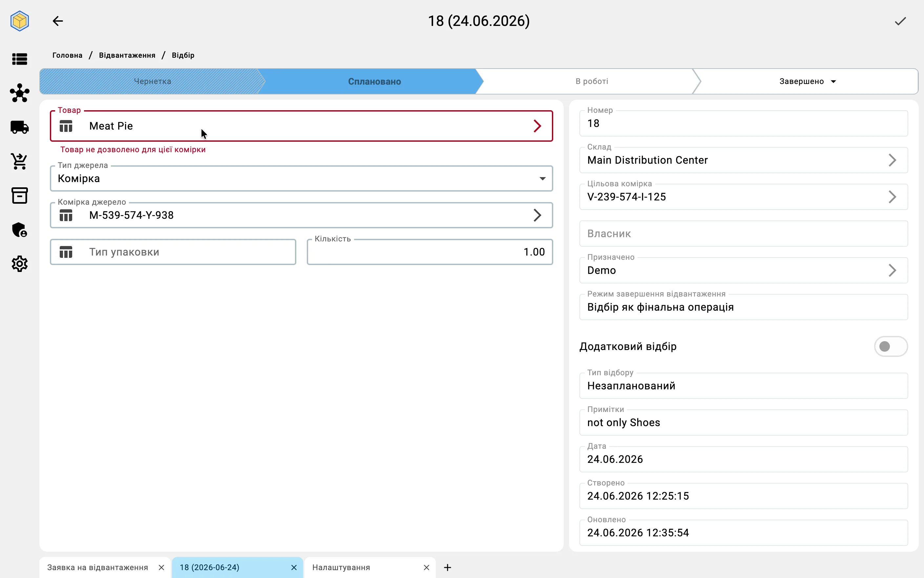Image resolution: width=924 pixels, height=578 pixels.
Task: Open the delivery truck sidebar icon
Action: [19, 127]
